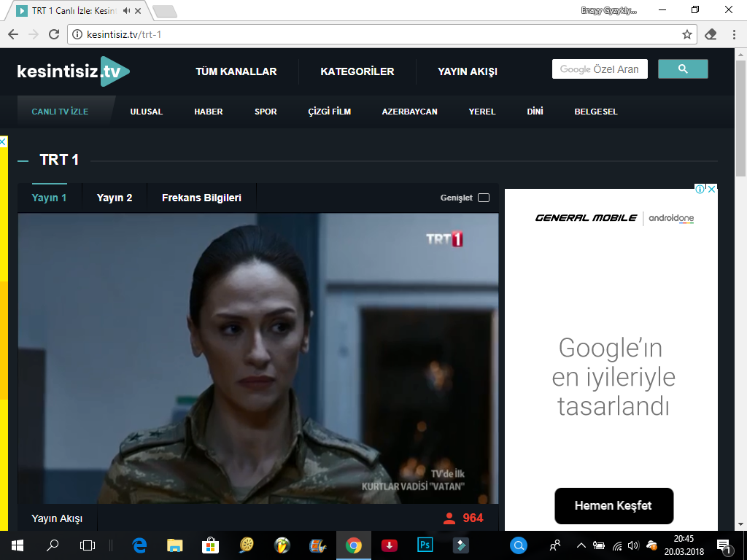Go back using browser back arrow
This screenshot has width=747, height=560.
point(13,34)
